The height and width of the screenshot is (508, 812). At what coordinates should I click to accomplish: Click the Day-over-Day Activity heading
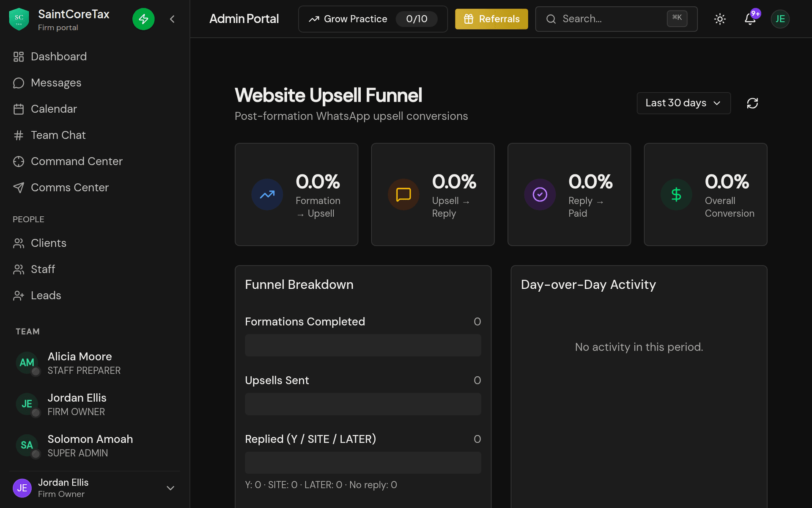click(x=588, y=284)
